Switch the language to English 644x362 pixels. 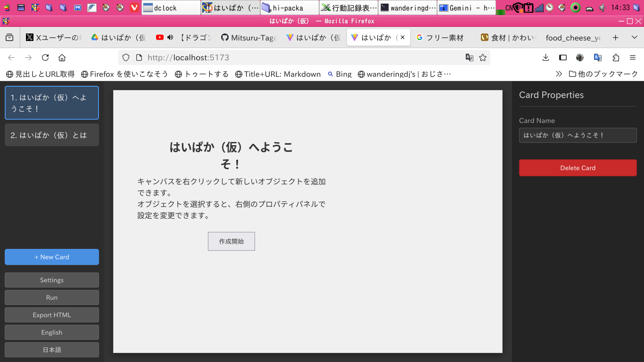point(52,332)
